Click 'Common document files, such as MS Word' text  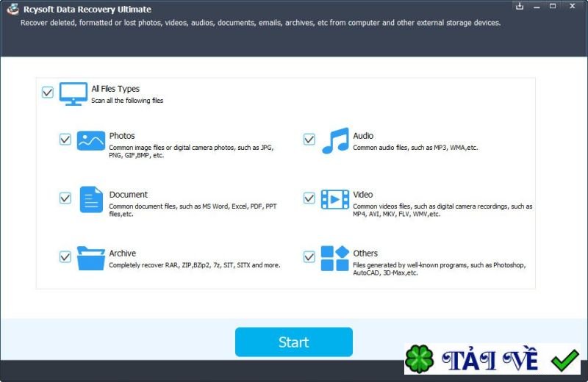(193, 210)
